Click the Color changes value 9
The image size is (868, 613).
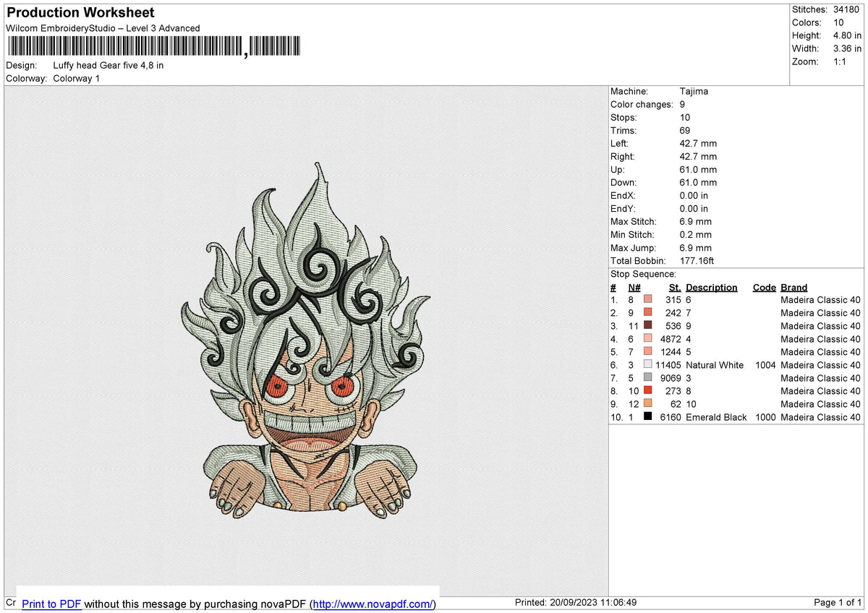(683, 104)
